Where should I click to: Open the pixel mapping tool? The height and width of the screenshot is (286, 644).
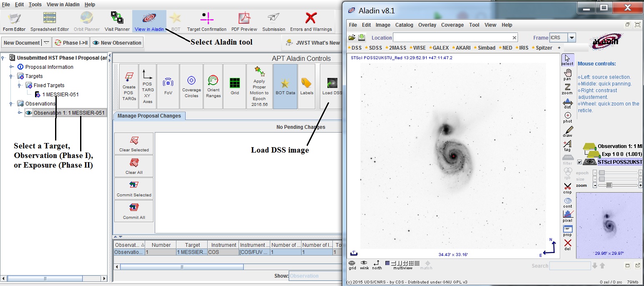(x=567, y=217)
